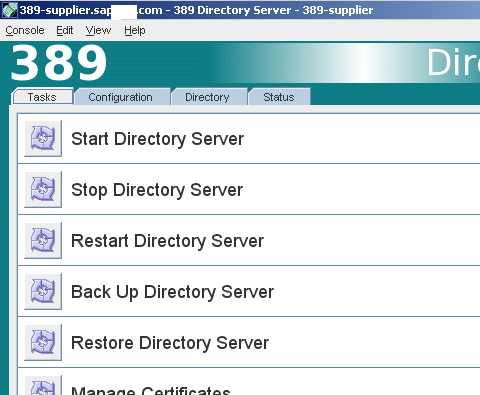Click the Stop Directory Server task icon
This screenshot has height=395, width=480.
43,189
